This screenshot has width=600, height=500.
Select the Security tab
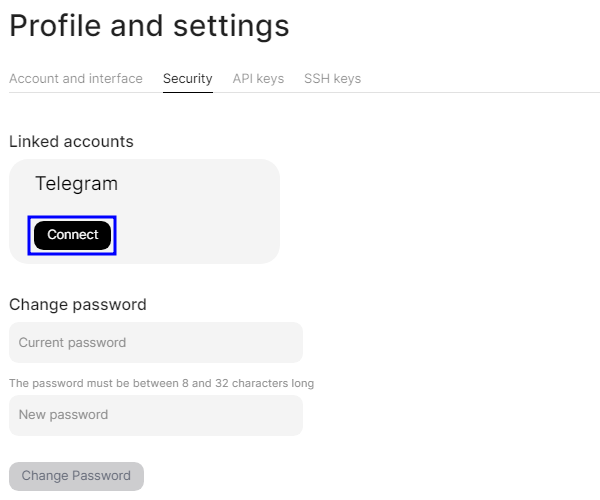click(x=188, y=78)
